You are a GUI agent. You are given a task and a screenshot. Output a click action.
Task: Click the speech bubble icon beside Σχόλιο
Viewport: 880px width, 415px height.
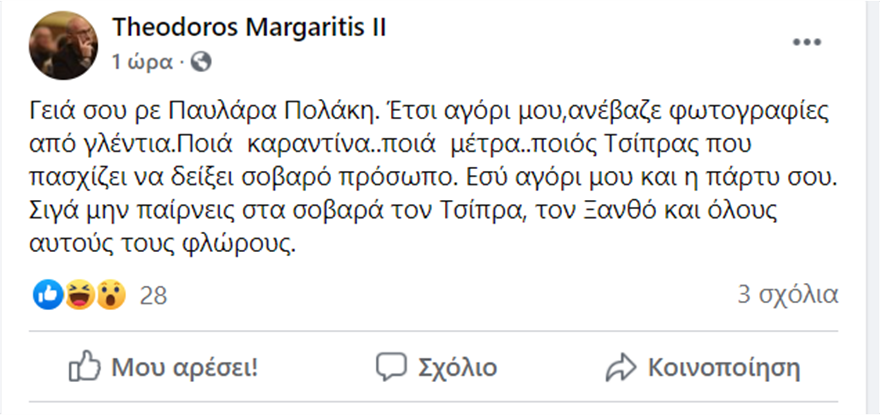[x=390, y=366]
